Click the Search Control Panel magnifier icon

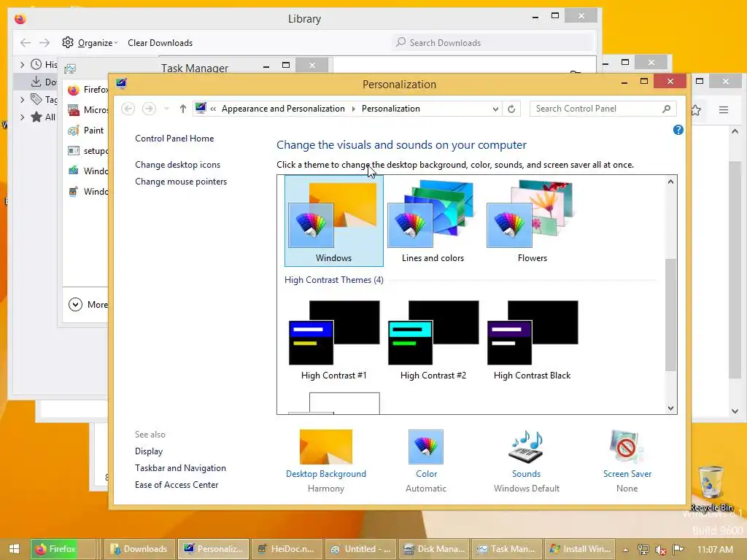667,109
